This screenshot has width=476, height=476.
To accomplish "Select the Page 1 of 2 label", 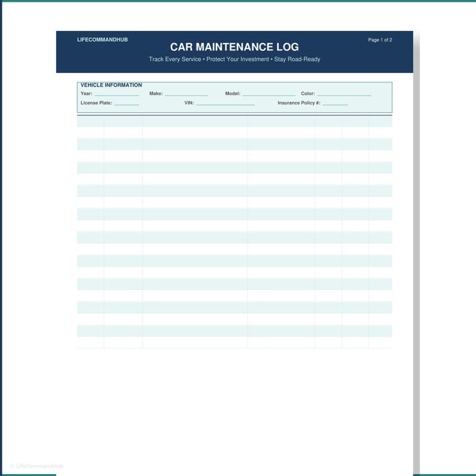I will (x=380, y=40).
